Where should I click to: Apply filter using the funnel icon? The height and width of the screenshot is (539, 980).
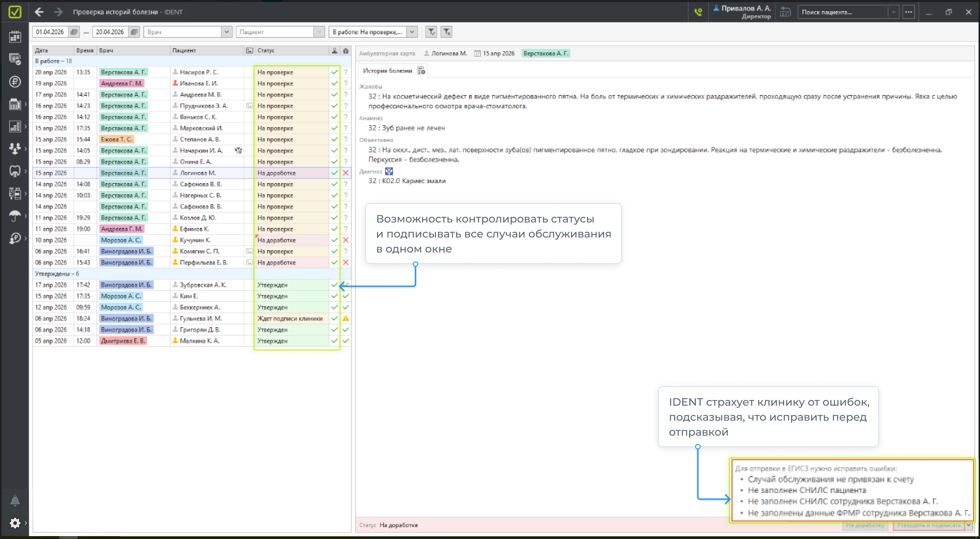pos(431,32)
